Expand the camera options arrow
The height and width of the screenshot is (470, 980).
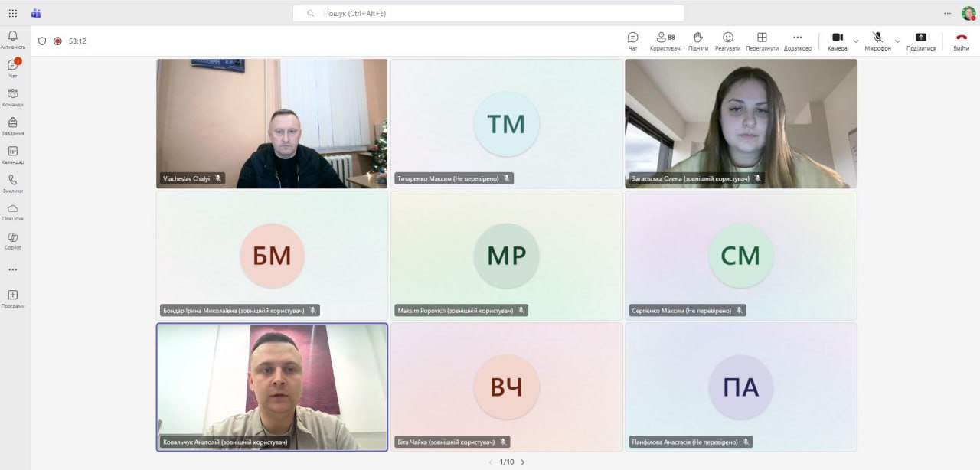pyautogui.click(x=856, y=41)
